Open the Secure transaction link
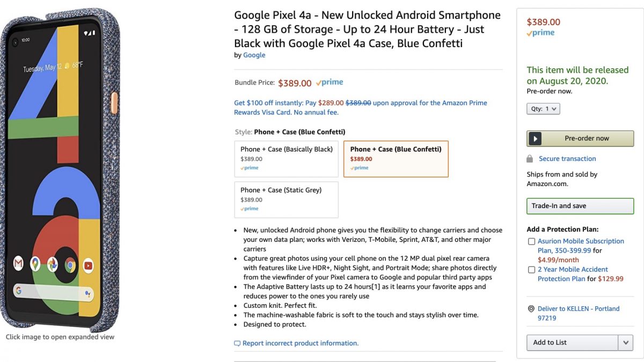The image size is (644, 362). coord(567,159)
